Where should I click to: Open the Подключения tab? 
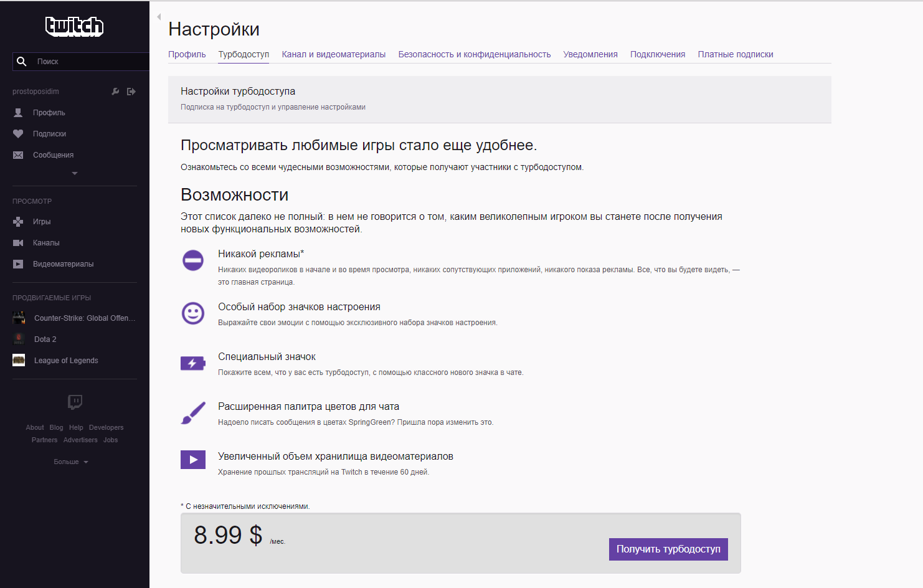tap(658, 54)
